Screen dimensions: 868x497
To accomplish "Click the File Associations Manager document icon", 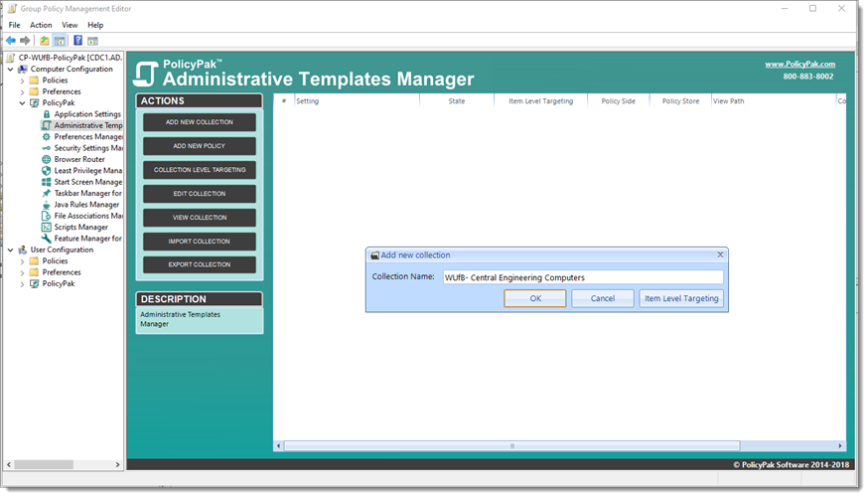I will point(47,216).
